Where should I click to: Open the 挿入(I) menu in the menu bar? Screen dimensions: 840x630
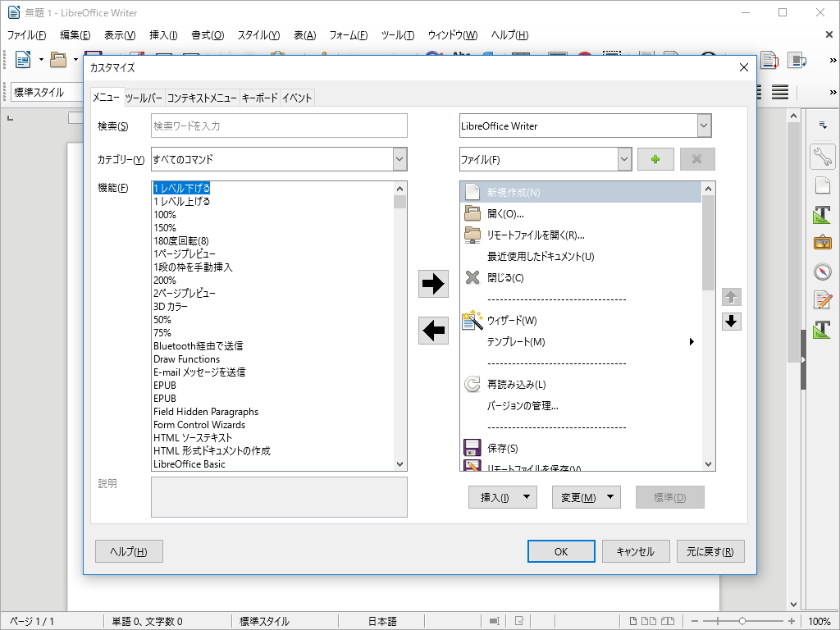pyautogui.click(x=163, y=34)
